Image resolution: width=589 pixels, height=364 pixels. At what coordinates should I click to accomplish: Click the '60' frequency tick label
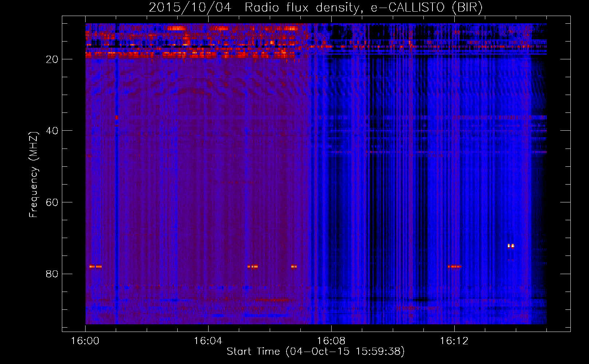click(52, 202)
